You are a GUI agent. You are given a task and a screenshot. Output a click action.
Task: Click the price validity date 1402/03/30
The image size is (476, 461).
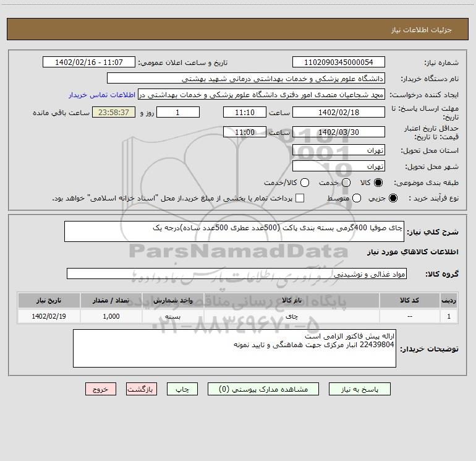coord(339,132)
